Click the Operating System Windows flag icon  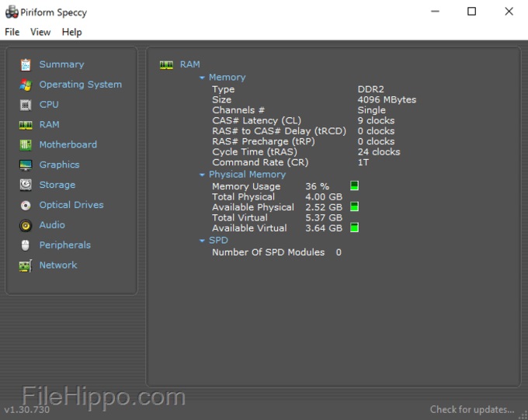click(26, 85)
